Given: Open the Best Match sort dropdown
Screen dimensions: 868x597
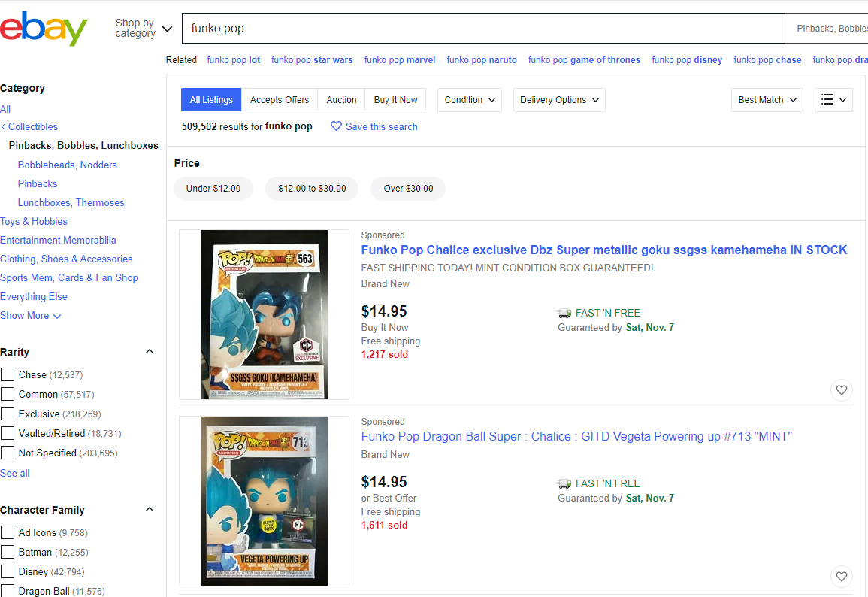Looking at the screenshot, I should pyautogui.click(x=767, y=100).
